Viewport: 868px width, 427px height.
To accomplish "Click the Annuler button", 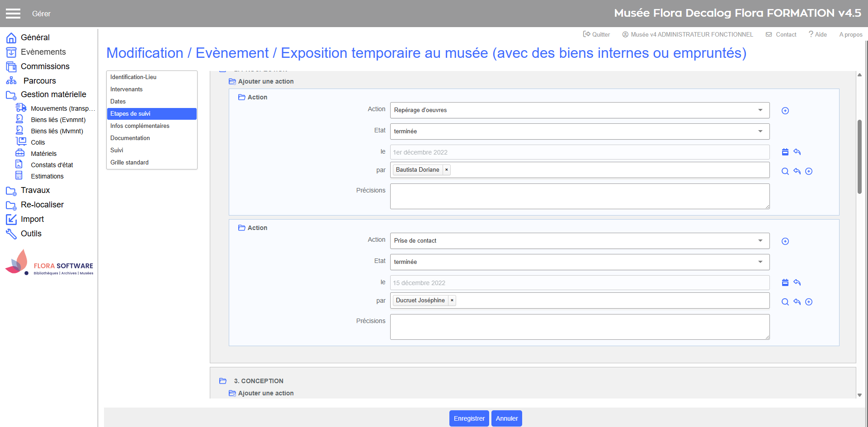I will point(506,418).
